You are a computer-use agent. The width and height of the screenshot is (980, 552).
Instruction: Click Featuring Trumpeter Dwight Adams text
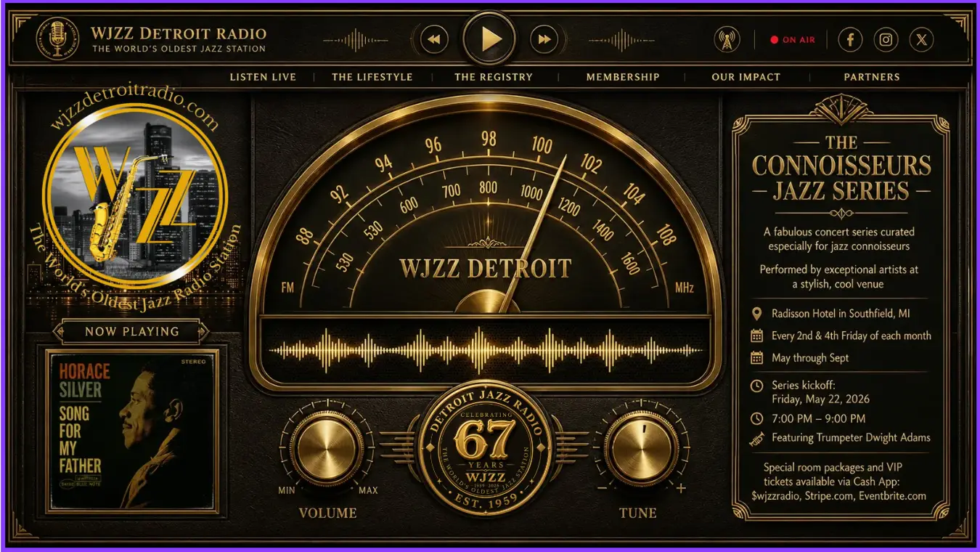(851, 437)
